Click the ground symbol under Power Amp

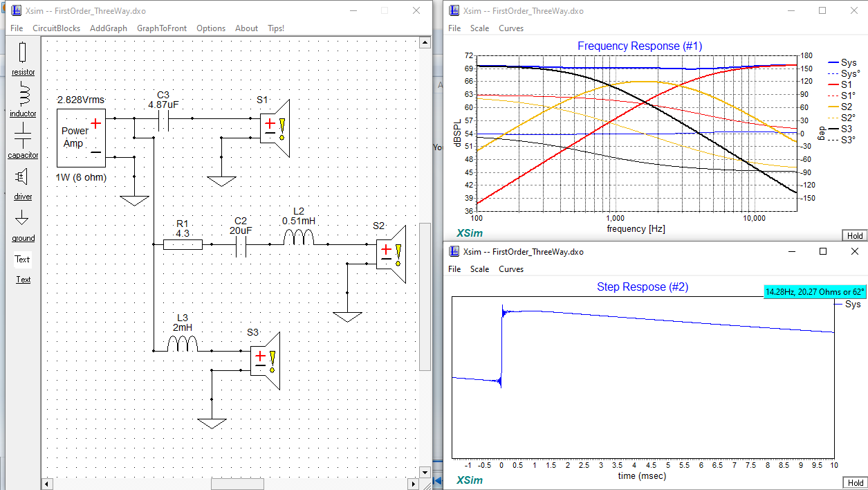134,201
